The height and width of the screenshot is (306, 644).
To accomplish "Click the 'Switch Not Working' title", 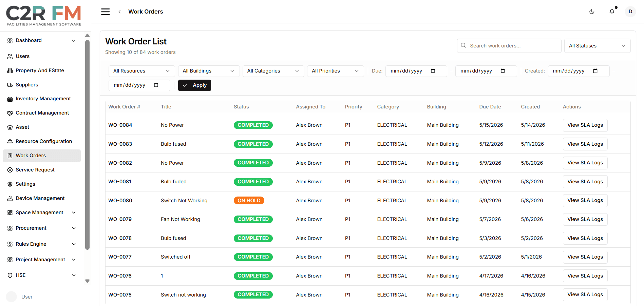I will [x=184, y=201].
